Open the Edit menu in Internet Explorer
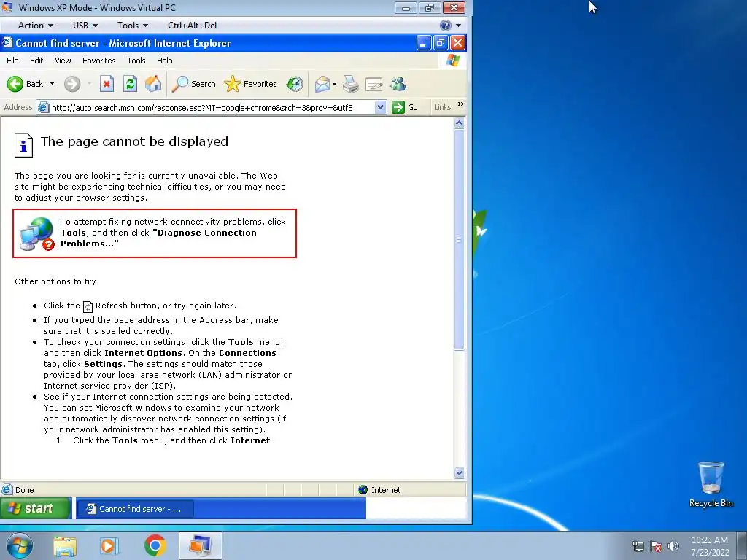 36,61
